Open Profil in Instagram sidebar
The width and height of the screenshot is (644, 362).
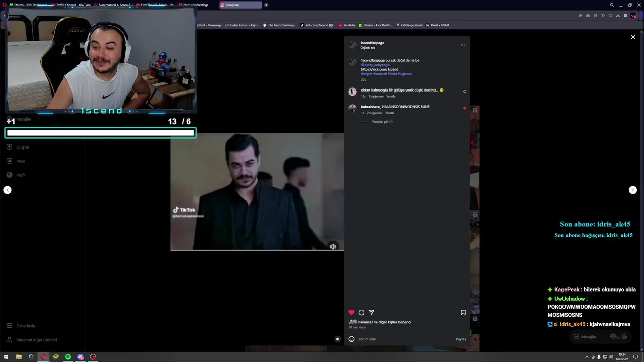click(15, 175)
